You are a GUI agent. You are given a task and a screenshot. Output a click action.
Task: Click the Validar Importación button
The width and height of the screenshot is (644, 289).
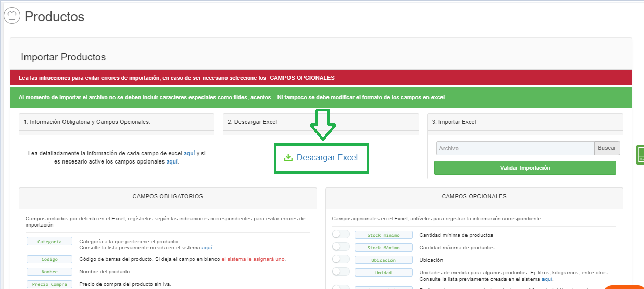525,168
